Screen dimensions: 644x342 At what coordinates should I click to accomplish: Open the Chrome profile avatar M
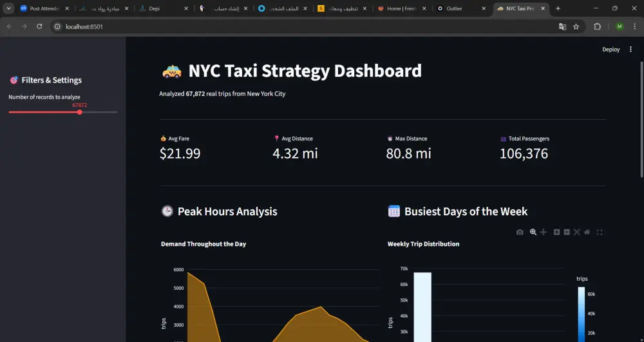[x=620, y=26]
